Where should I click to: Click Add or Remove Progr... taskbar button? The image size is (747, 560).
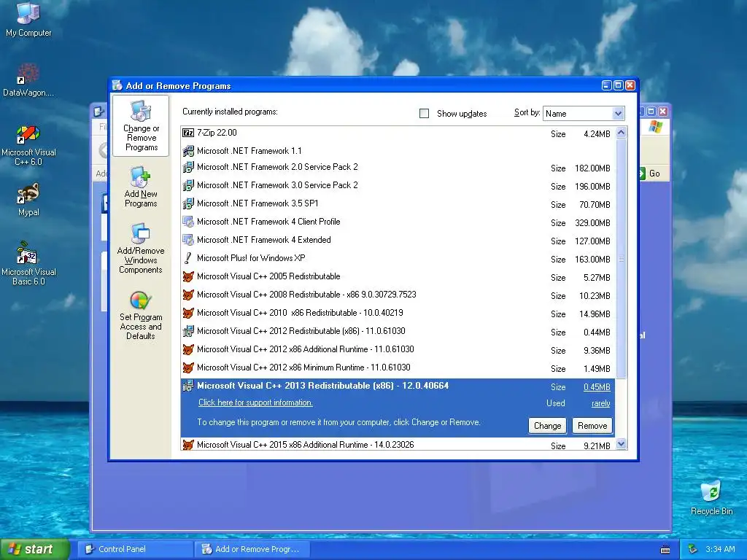point(252,549)
